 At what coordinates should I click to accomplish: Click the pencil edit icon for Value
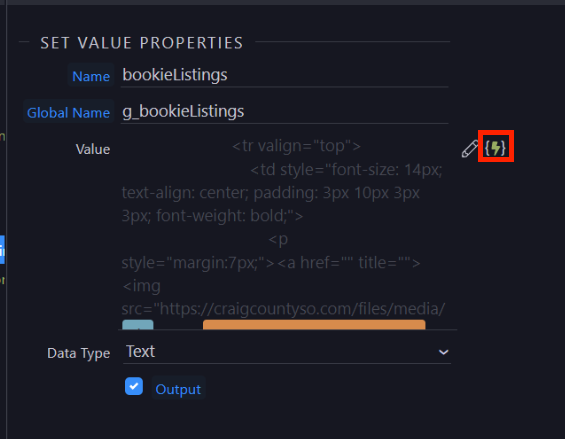click(470, 149)
